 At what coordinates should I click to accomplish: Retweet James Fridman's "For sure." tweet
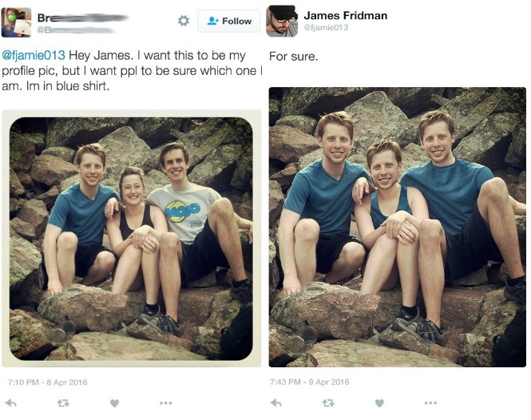coord(328,403)
